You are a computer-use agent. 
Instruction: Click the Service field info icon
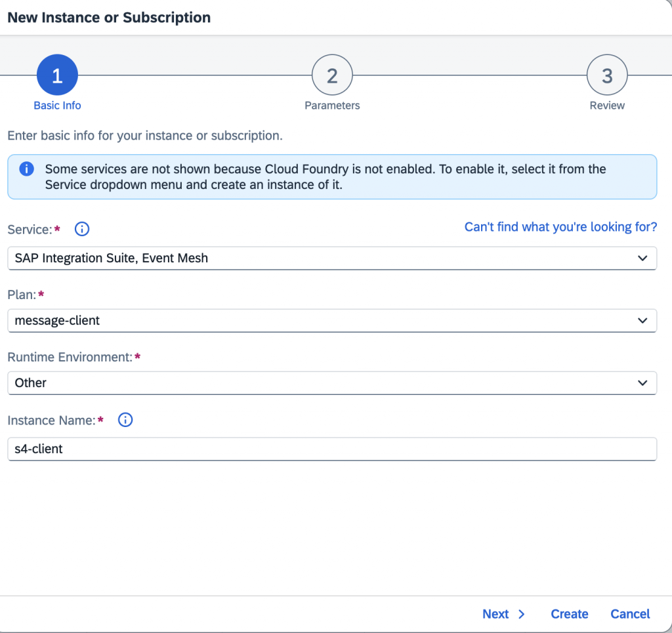pos(82,229)
